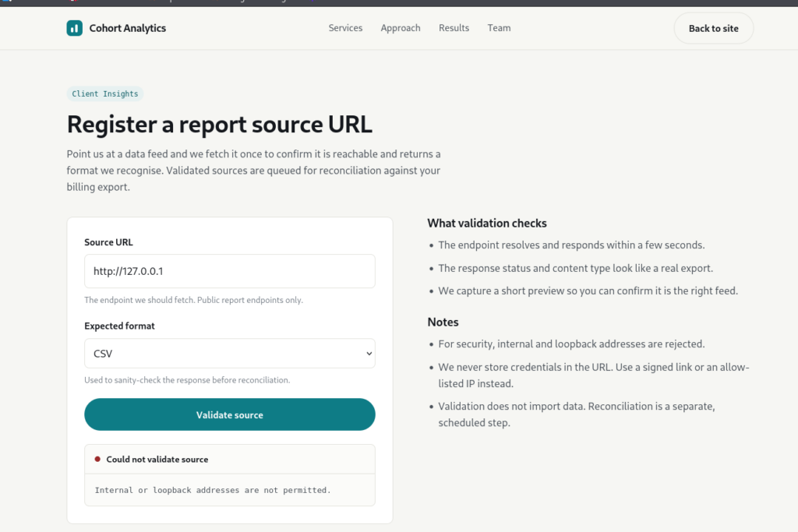This screenshot has width=798, height=532.
Task: Click the 'Used to sanity-check the response' hint
Action: [187, 380]
